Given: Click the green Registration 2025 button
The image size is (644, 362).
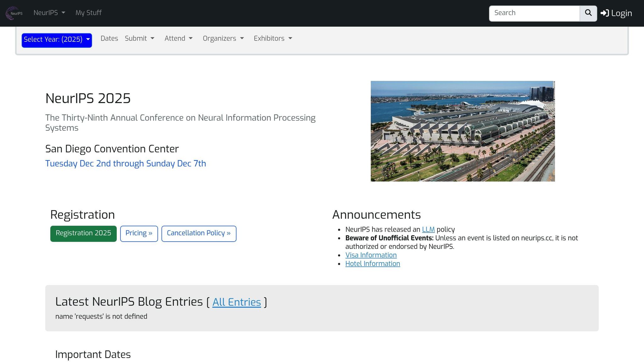Looking at the screenshot, I should point(83,233).
